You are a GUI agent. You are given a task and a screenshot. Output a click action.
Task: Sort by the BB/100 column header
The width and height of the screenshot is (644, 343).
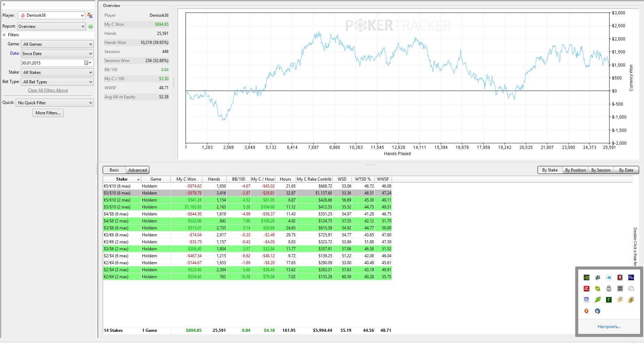click(x=239, y=179)
